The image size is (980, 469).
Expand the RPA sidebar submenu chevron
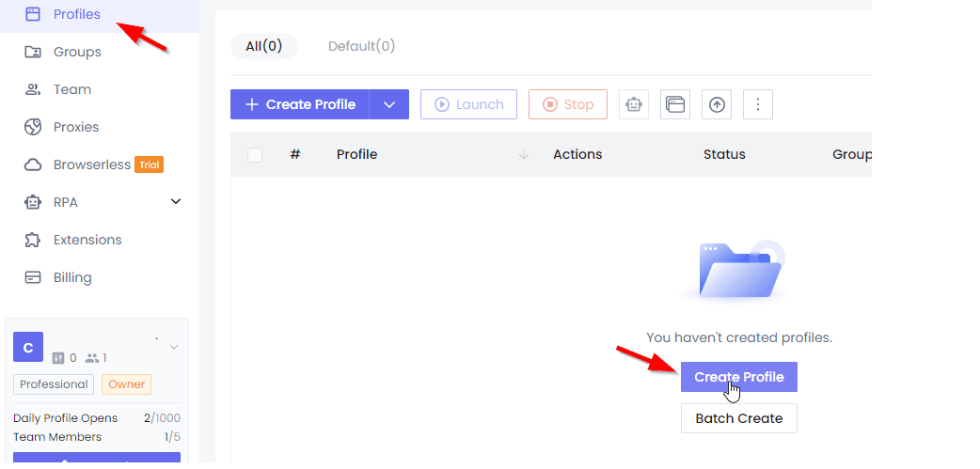176,201
